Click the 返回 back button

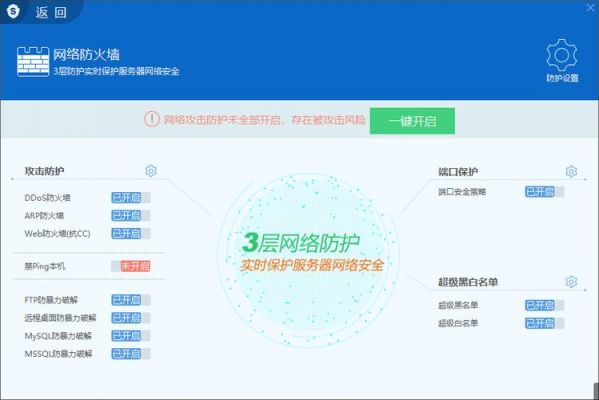click(51, 13)
